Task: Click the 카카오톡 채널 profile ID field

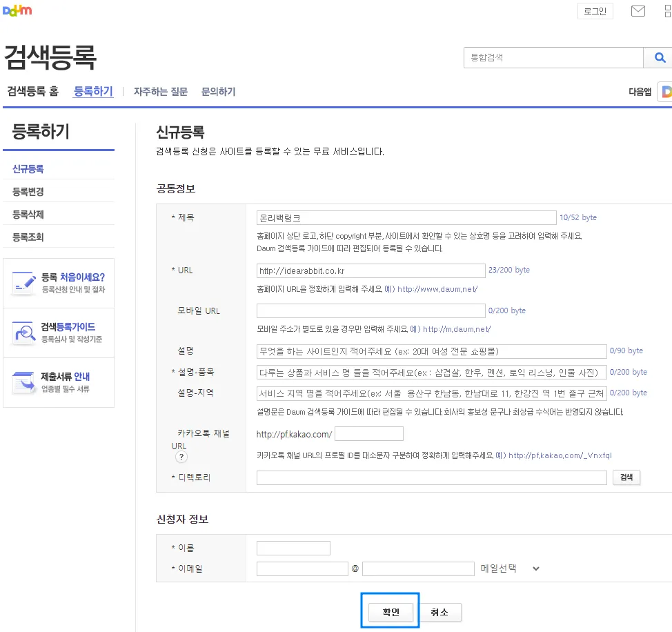Action: [369, 433]
